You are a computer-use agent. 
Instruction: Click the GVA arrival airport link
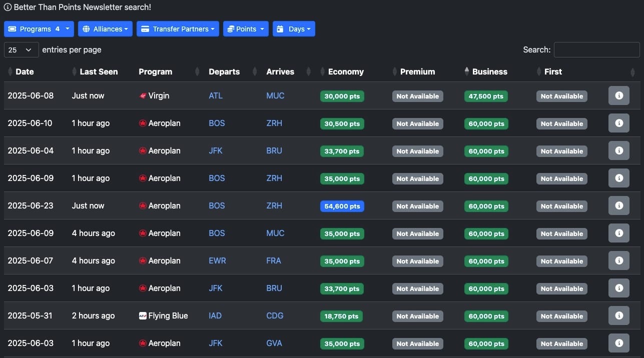click(274, 343)
